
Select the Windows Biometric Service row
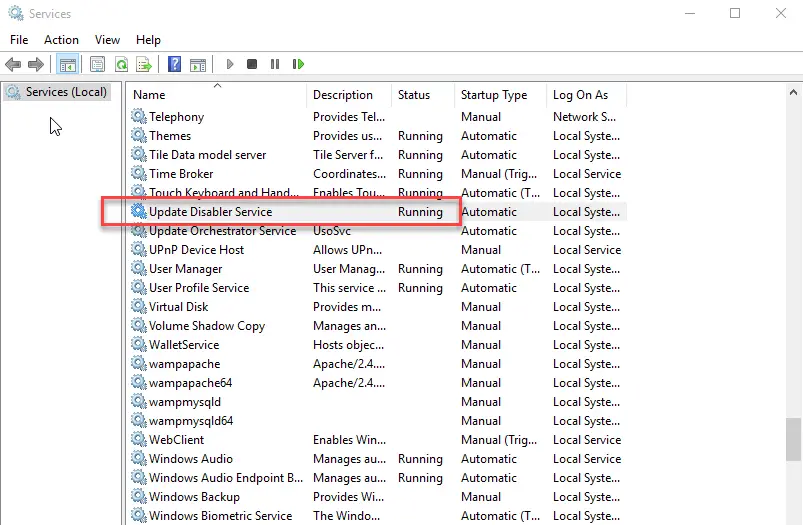pos(377,516)
